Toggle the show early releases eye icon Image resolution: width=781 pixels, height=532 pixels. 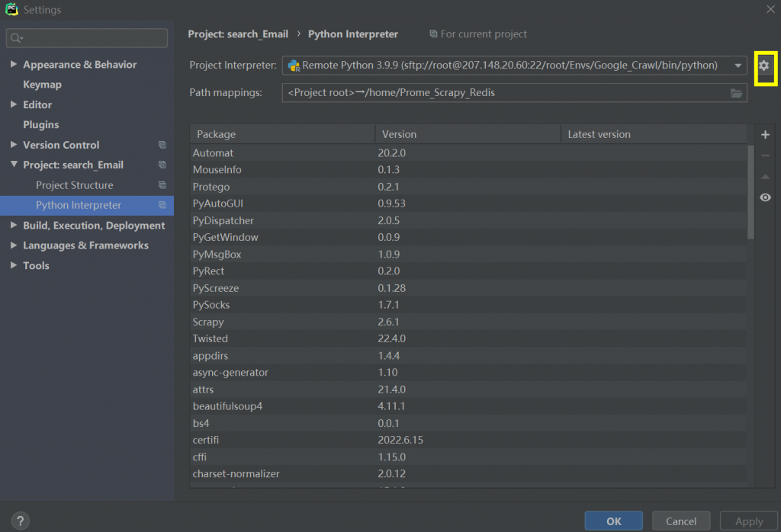click(765, 197)
